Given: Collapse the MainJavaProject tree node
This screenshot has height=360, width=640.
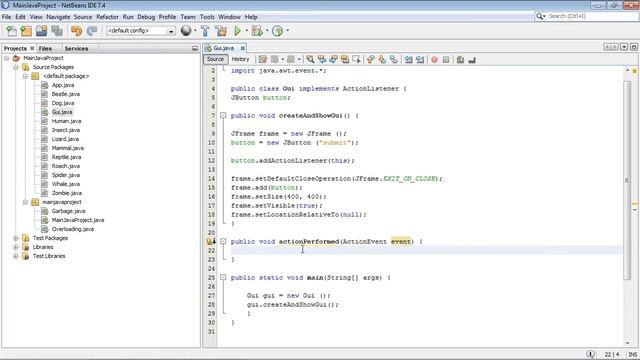Looking at the screenshot, I should [x=7, y=58].
